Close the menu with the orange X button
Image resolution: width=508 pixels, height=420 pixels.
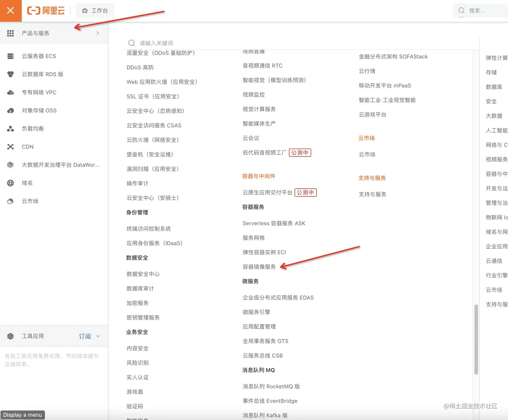11,11
